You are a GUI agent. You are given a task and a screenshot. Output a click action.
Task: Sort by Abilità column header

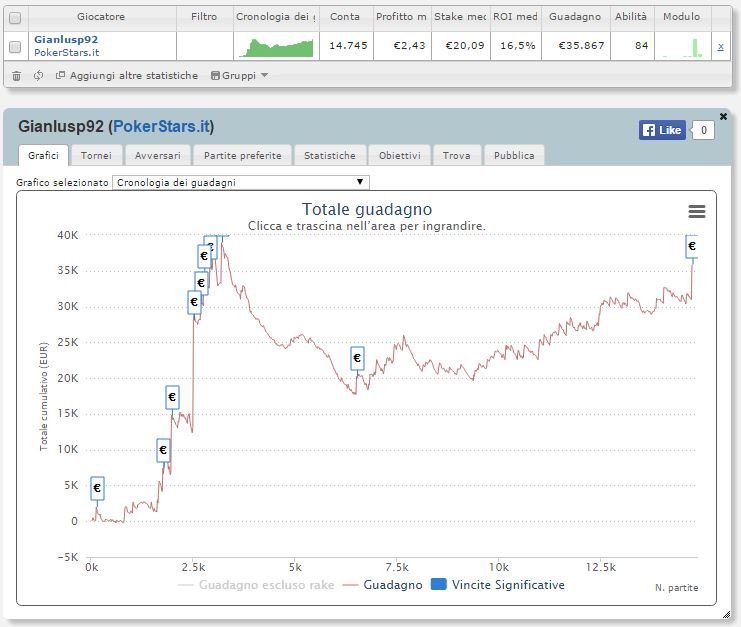coord(631,17)
